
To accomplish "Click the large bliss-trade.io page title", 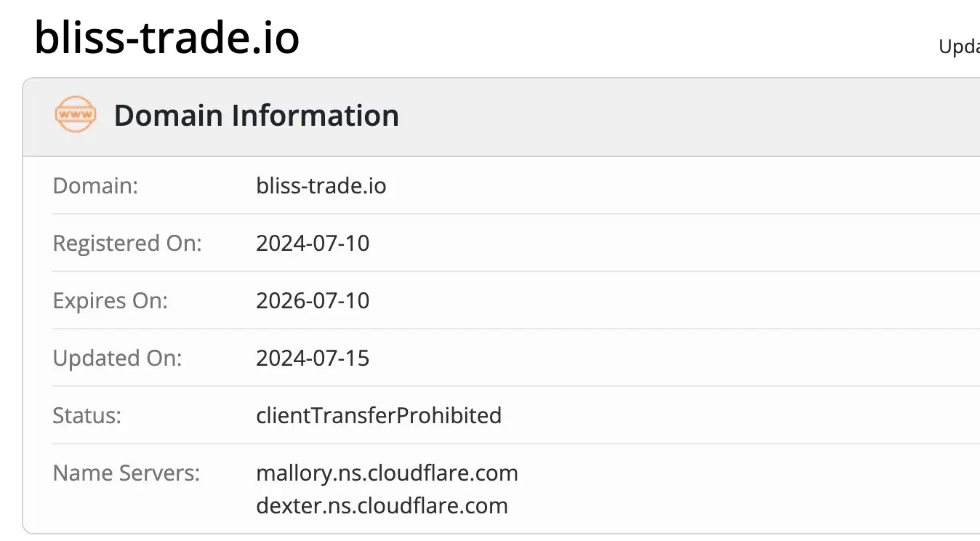I will click(x=167, y=38).
